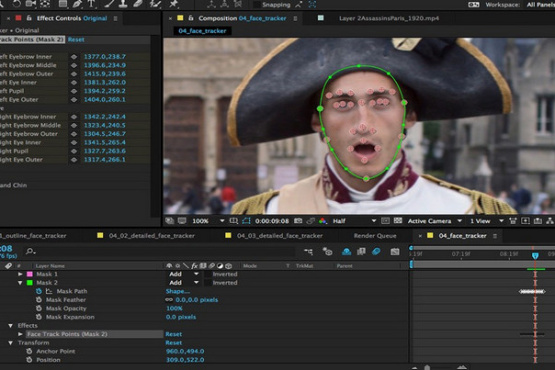Screen dimensions: 555x370
Task: Click Show Channel RGB color icon
Action: click(x=322, y=221)
